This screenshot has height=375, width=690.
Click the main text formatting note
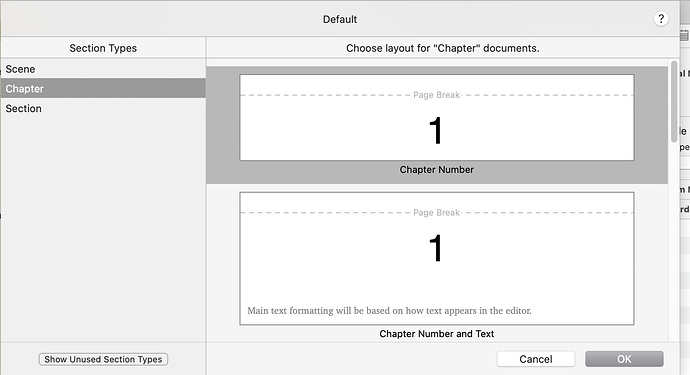[x=389, y=310]
